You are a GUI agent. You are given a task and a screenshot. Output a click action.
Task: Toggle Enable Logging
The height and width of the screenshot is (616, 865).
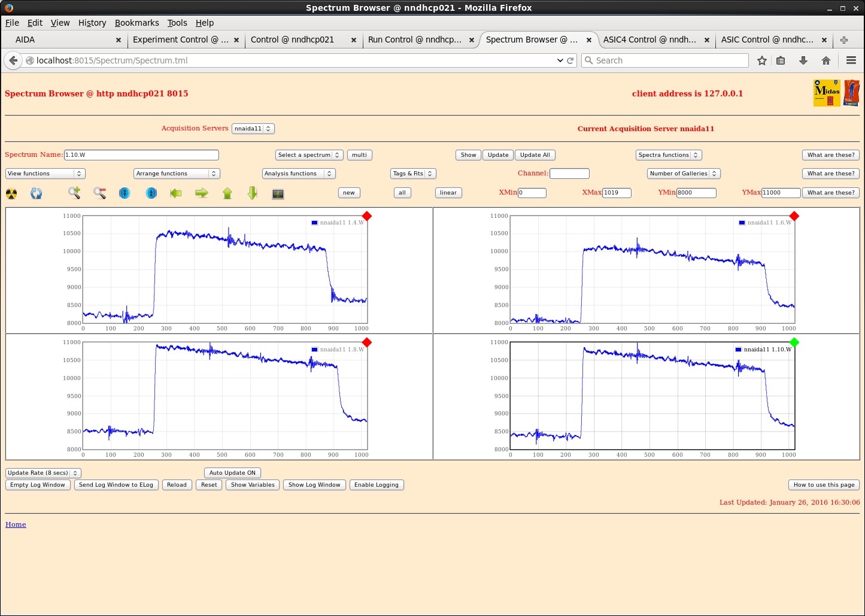point(377,485)
